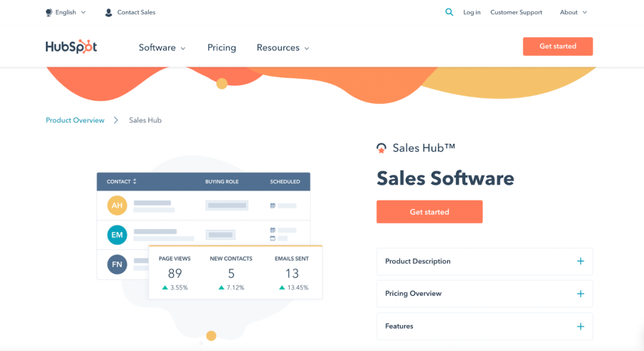Click the EM contact avatar
The width and height of the screenshot is (644, 351).
click(117, 235)
